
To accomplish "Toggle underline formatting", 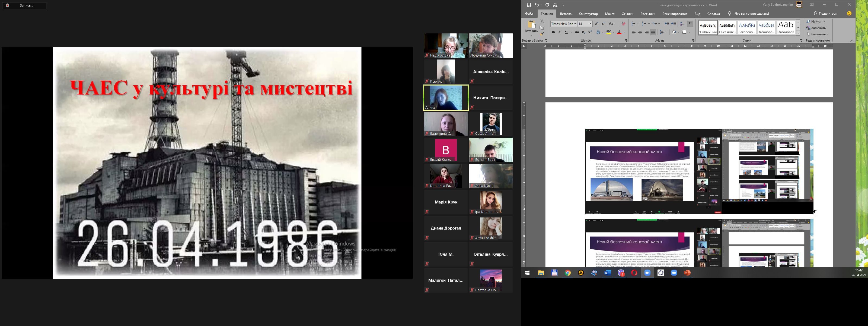I will pos(567,32).
